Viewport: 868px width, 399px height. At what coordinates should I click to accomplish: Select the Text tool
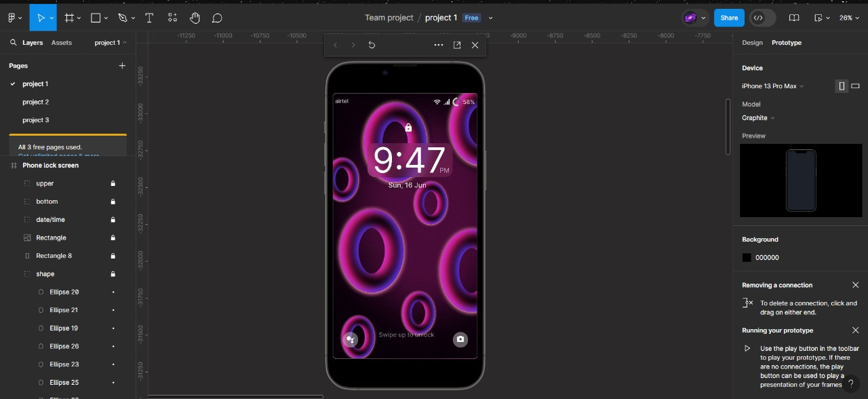click(149, 18)
